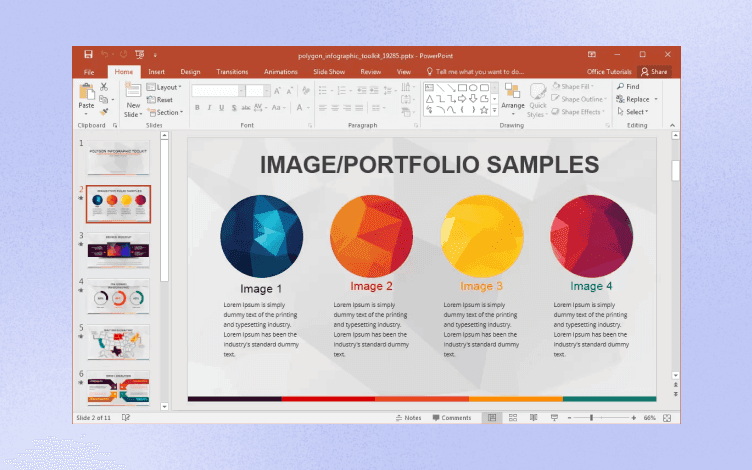This screenshot has width=752, height=470.
Task: Select the Format Painter brush
Action: 104,112
